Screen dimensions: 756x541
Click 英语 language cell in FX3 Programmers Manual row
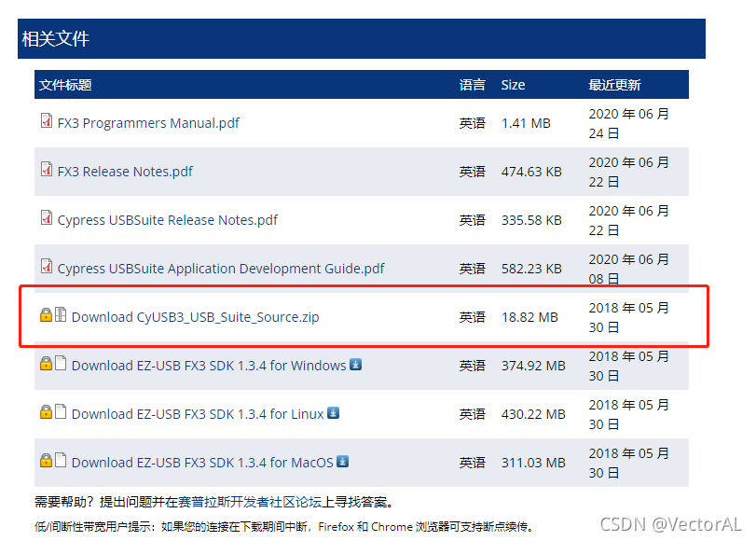coord(472,123)
